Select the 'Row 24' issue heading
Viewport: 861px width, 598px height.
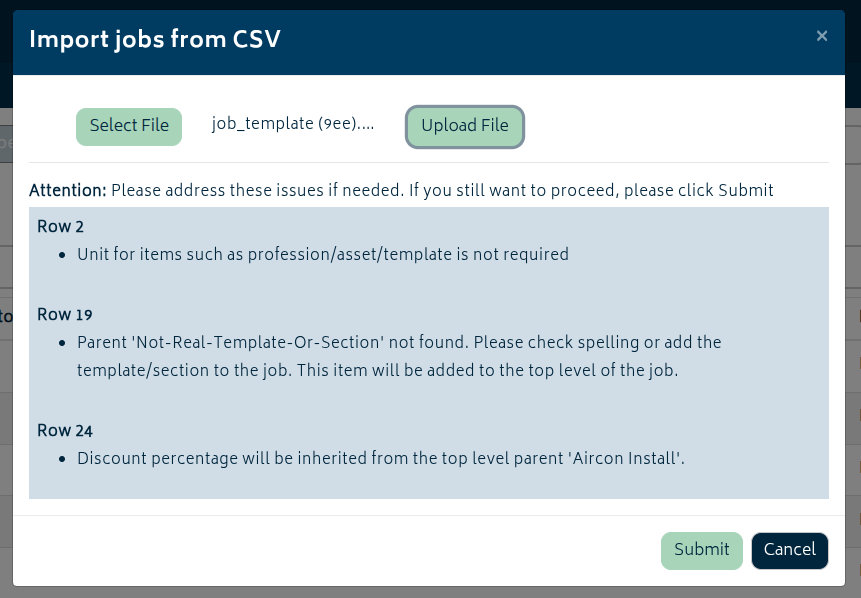[65, 431]
